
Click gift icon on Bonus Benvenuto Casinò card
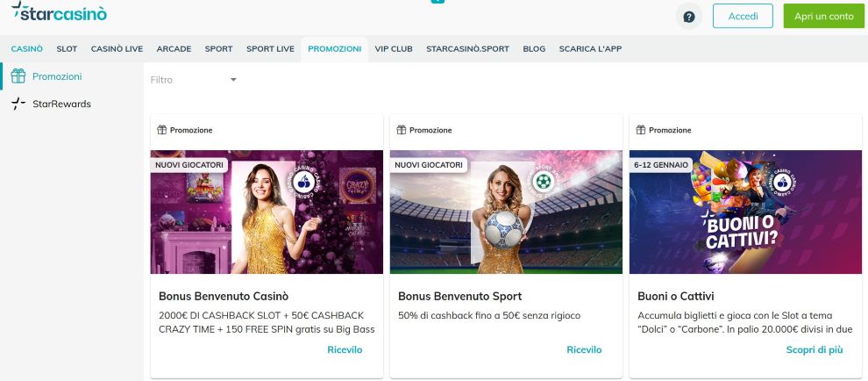click(161, 130)
